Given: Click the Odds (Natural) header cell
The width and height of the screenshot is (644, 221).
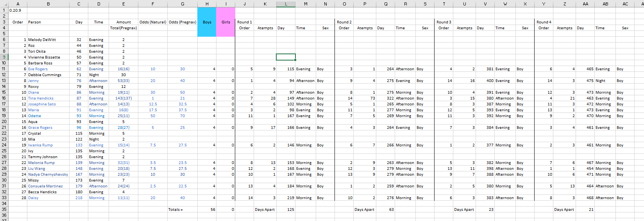Looking at the screenshot, I should tap(153, 22).
